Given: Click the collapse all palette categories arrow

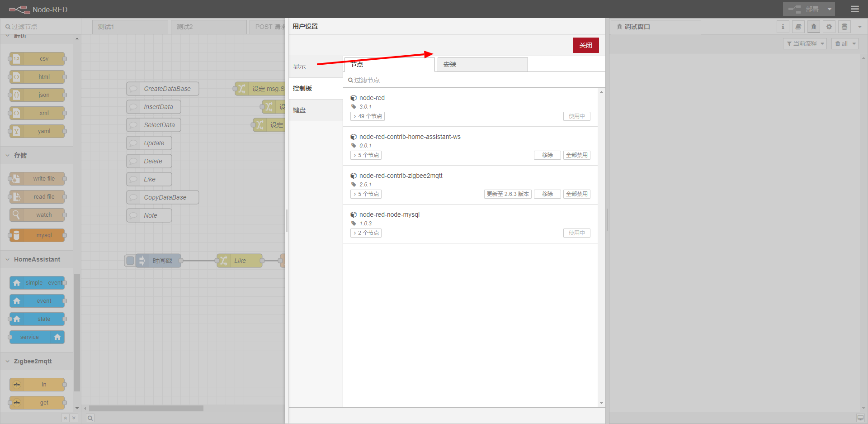Looking at the screenshot, I should coord(66,418).
